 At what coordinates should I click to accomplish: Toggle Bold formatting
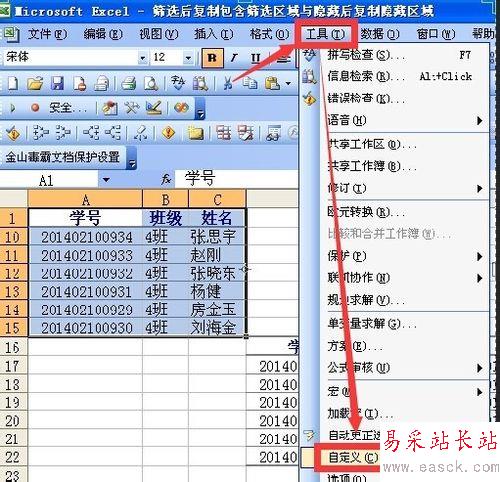click(x=212, y=58)
